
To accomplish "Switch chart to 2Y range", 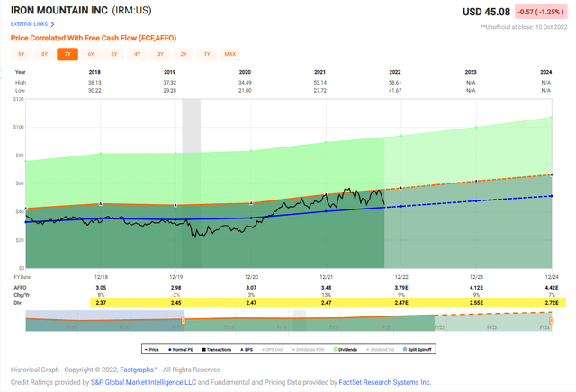I will [x=184, y=54].
